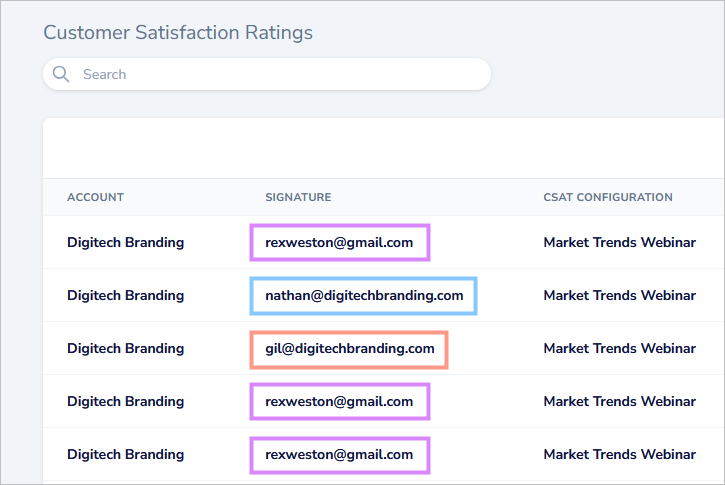The image size is (725, 485).
Task: Click Market Trends Webinar in nathan's row
Action: pos(620,295)
